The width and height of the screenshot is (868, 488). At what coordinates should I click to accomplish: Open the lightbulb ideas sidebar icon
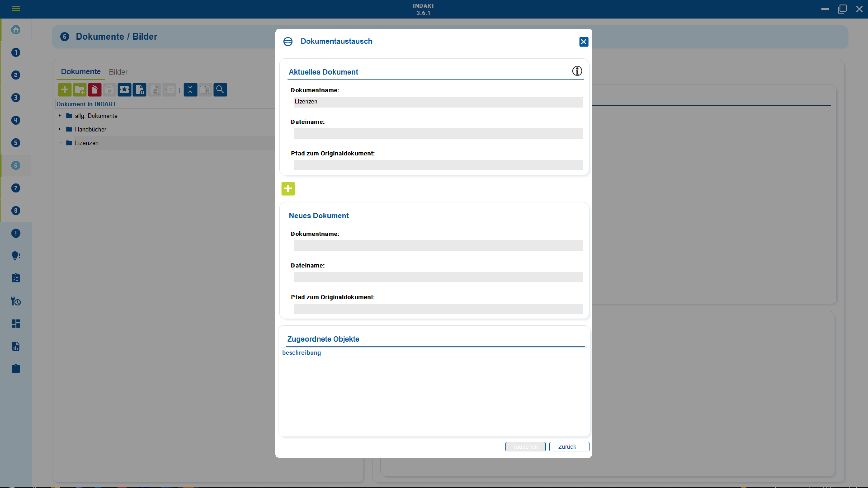pyautogui.click(x=16, y=256)
